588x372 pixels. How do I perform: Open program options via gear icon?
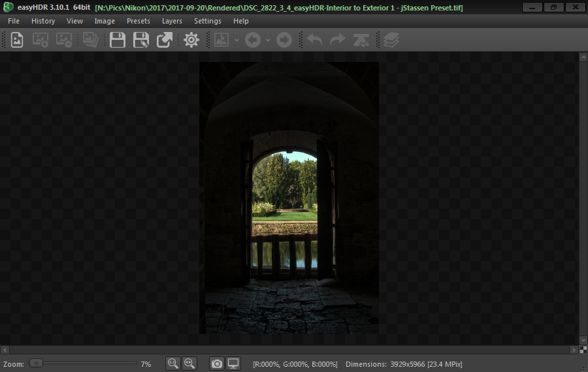click(x=191, y=40)
